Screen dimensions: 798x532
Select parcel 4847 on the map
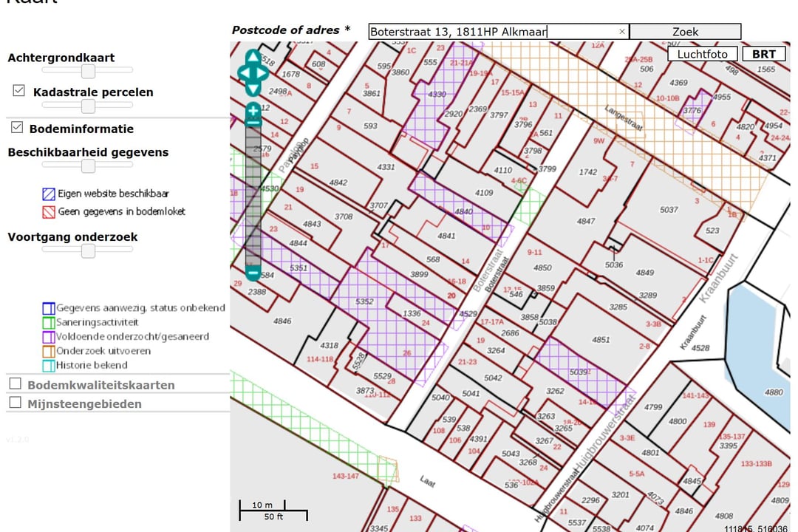[x=586, y=221]
